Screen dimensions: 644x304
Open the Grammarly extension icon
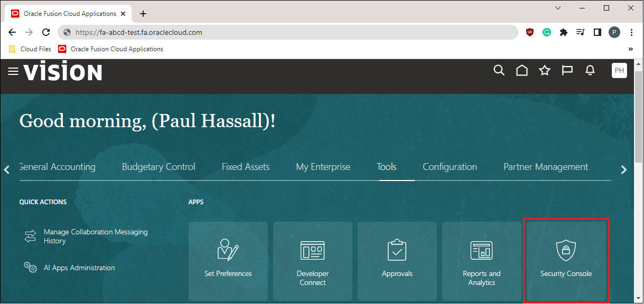(x=547, y=32)
